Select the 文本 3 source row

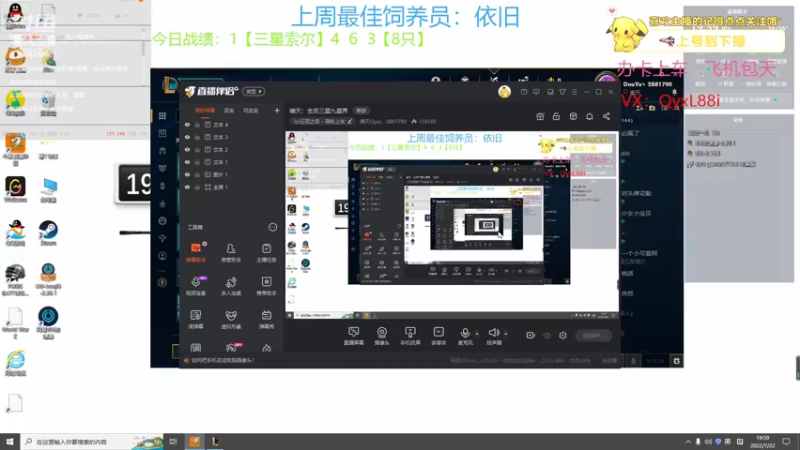coord(232,137)
